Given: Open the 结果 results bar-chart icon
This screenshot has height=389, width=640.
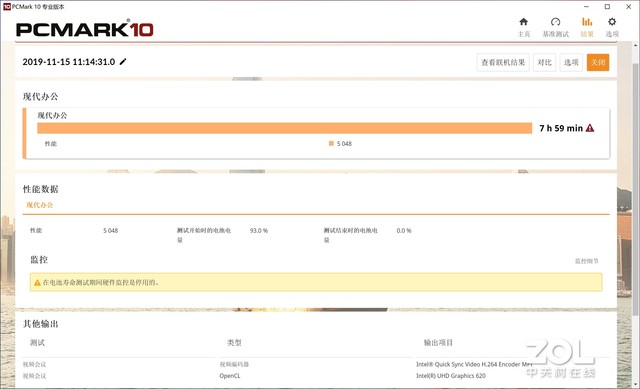Looking at the screenshot, I should tap(587, 22).
